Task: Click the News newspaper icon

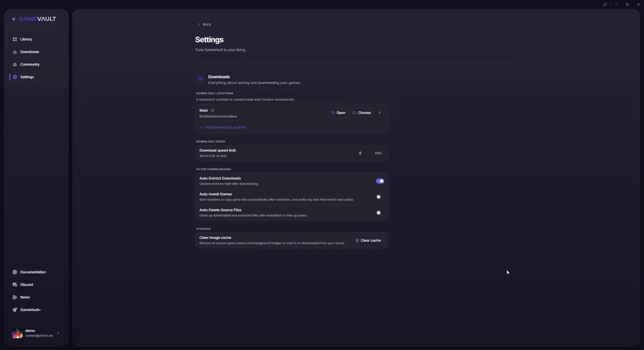Action: click(x=15, y=297)
